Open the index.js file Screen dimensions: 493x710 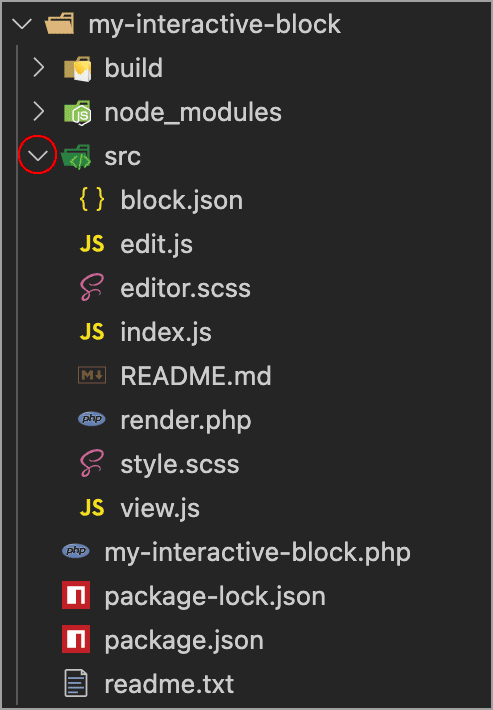(x=166, y=332)
